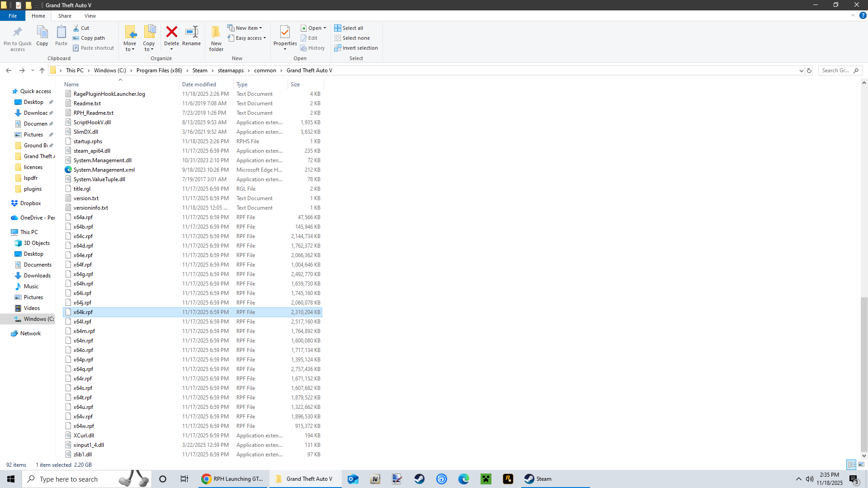Click Select all button

pyautogui.click(x=349, y=28)
